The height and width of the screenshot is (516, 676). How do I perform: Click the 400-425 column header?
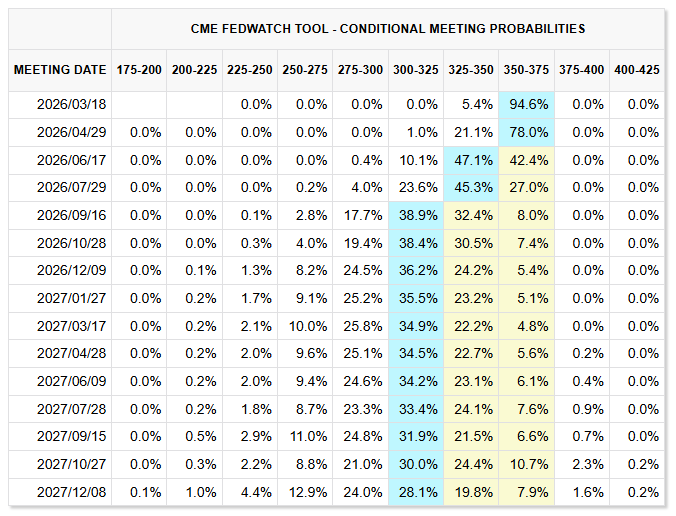pyautogui.click(x=638, y=70)
